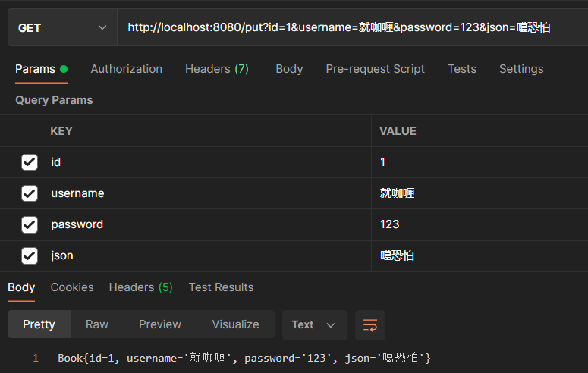Uncheck the username parameter checkbox
This screenshot has height=373, width=588.
click(x=30, y=193)
